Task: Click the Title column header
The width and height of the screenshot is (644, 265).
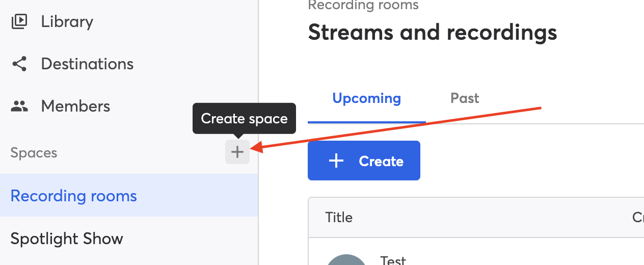Action: 339,217
